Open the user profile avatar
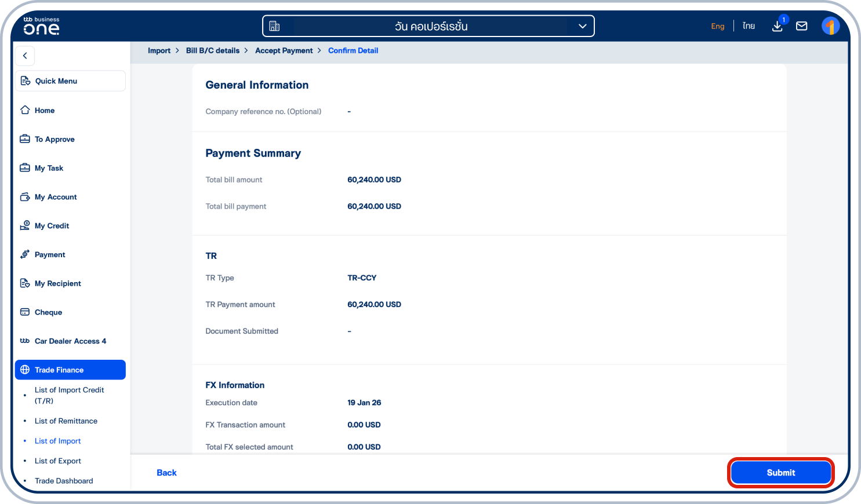Image resolution: width=861 pixels, height=504 pixels. point(830,26)
